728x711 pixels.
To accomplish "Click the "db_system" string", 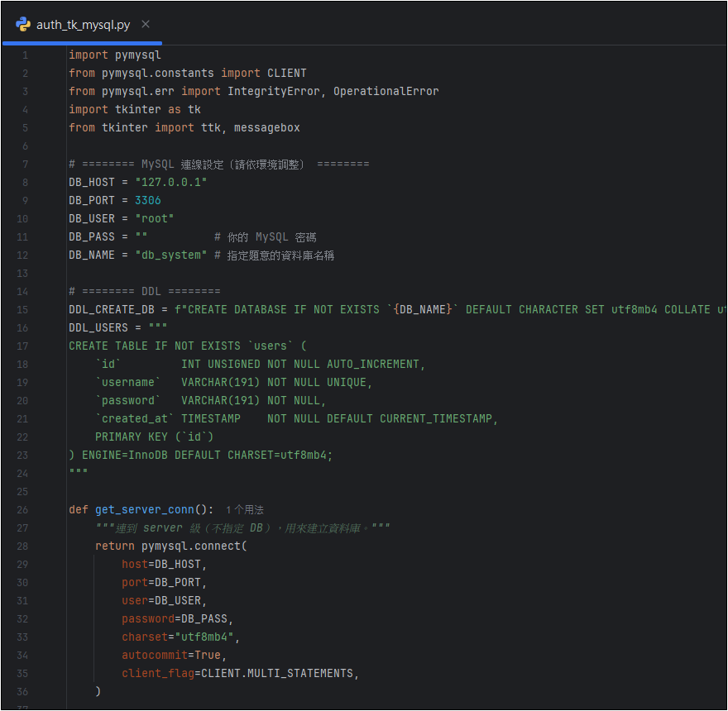I will tap(171, 255).
